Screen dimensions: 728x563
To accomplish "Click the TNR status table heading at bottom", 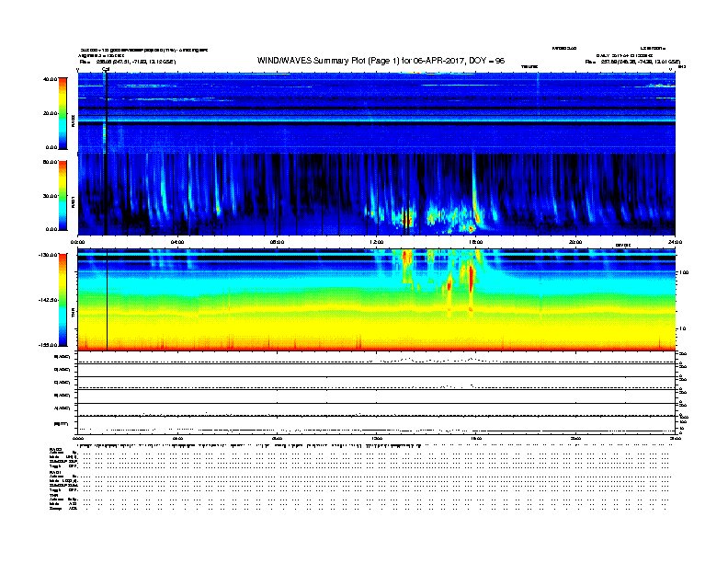I will pos(53,496).
